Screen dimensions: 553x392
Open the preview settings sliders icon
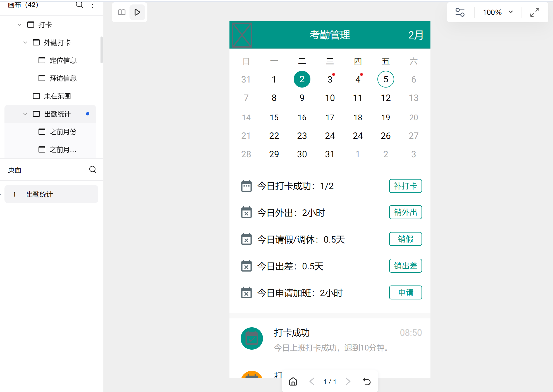pos(460,12)
